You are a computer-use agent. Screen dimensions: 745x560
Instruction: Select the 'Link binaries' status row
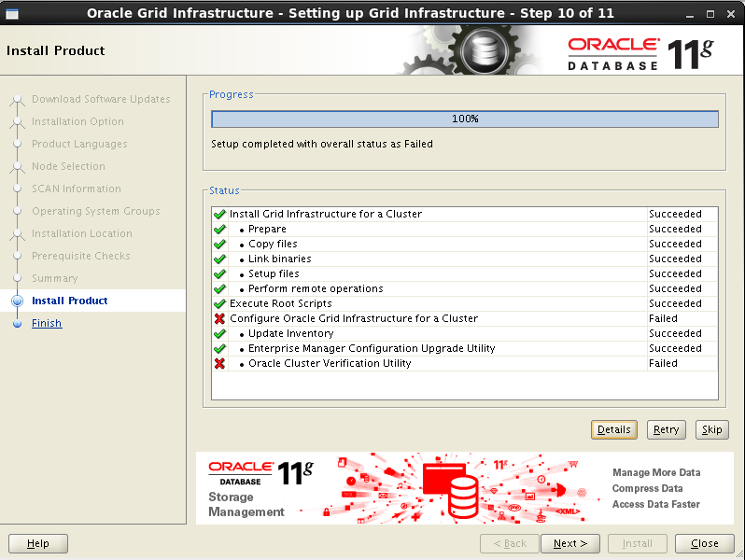[x=464, y=259]
